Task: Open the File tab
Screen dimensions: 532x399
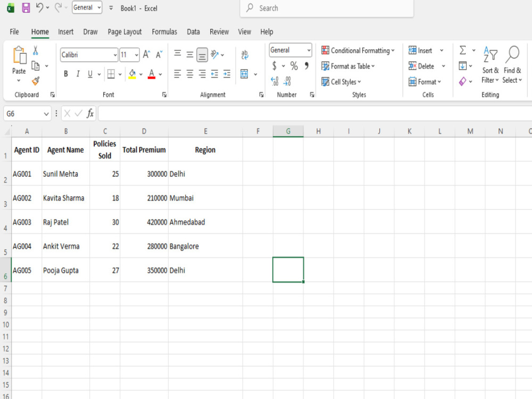Action: 14,32
